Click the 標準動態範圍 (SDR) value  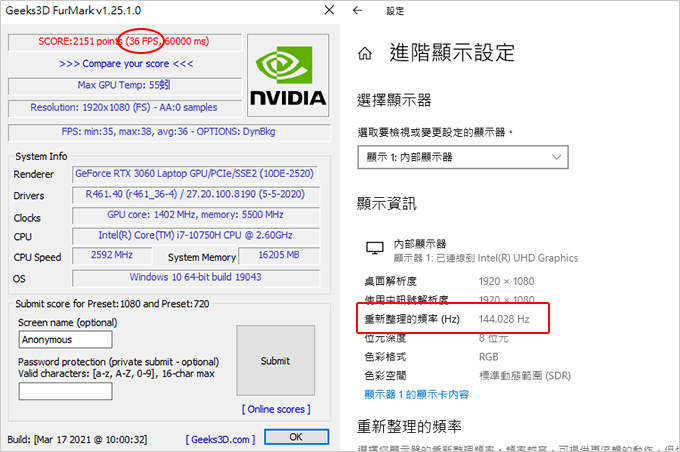click(525, 376)
